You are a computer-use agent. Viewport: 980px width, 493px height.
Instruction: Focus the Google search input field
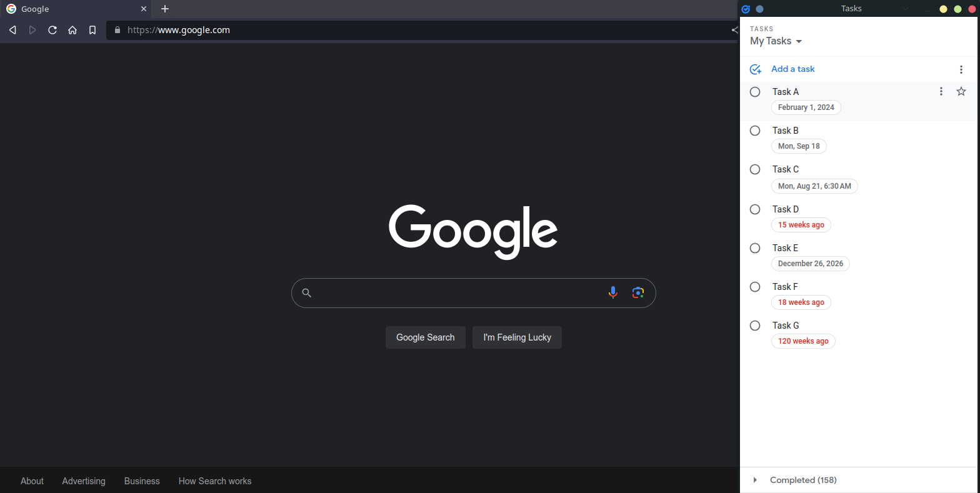[473, 293]
